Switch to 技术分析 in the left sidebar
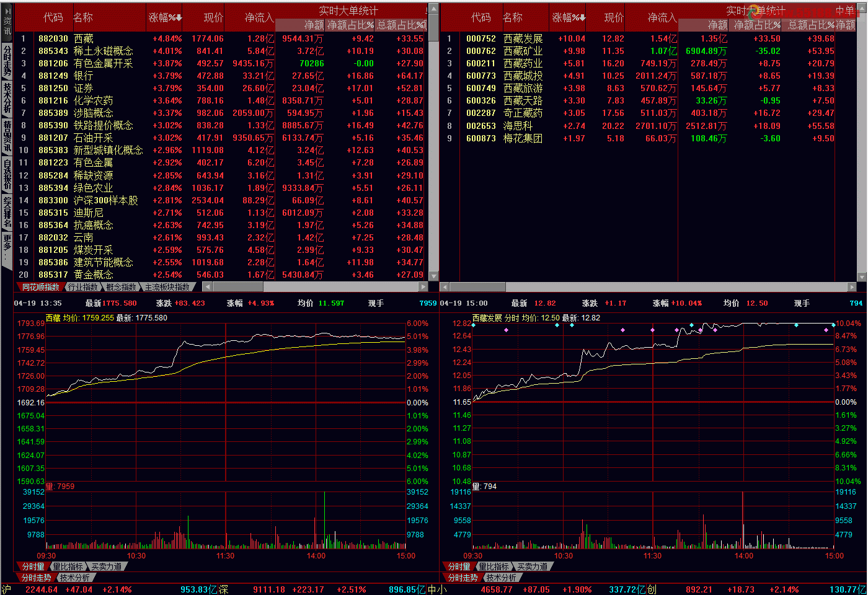868x595 pixels. pos(7,98)
